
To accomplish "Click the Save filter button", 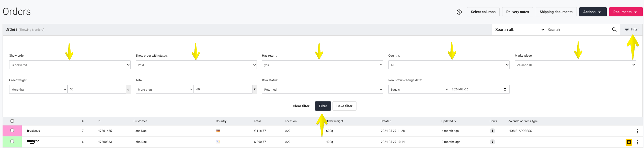I will 344,106.
